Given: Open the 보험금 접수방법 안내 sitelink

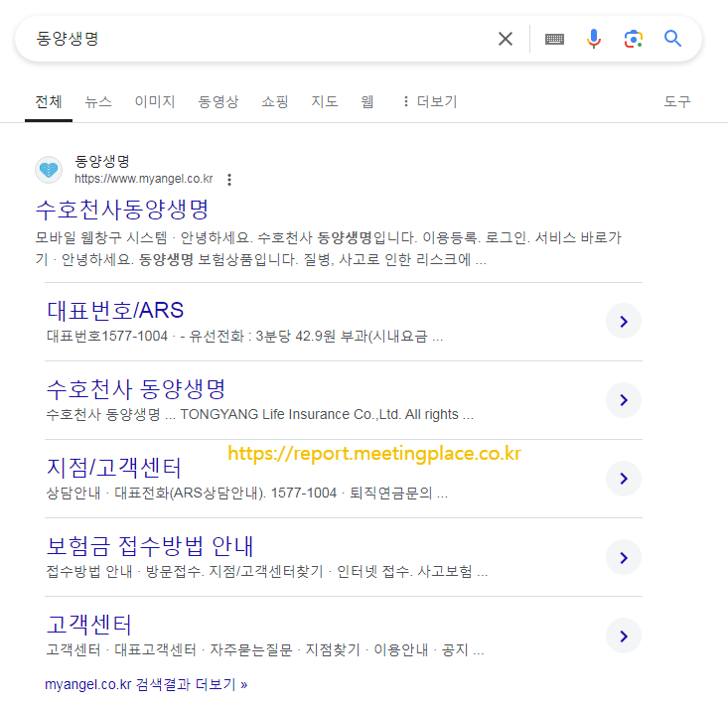Looking at the screenshot, I should [x=150, y=546].
